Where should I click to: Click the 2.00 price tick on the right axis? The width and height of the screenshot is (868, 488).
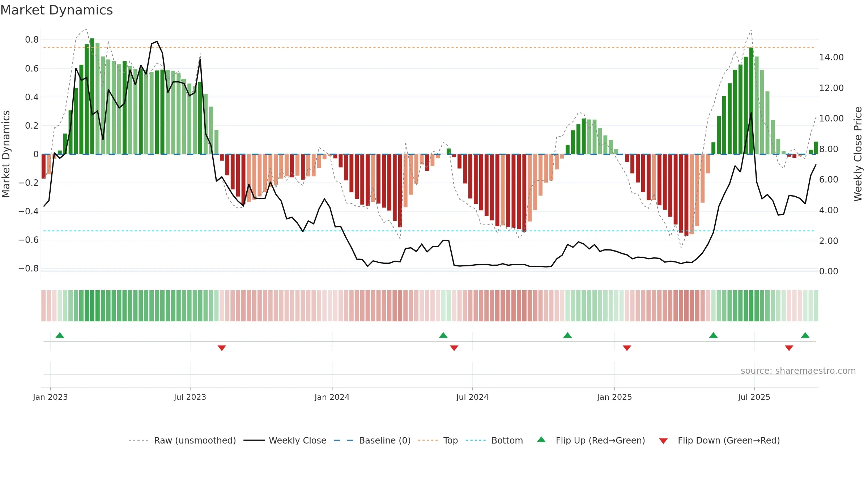click(829, 241)
